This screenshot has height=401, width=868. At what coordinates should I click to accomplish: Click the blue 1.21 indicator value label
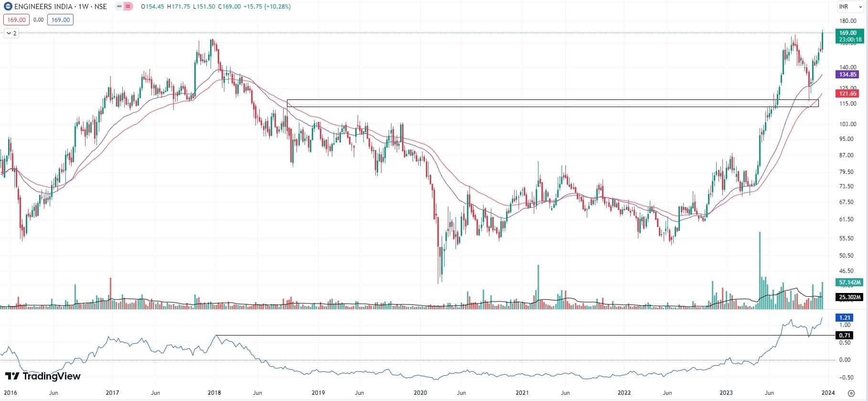coord(845,317)
